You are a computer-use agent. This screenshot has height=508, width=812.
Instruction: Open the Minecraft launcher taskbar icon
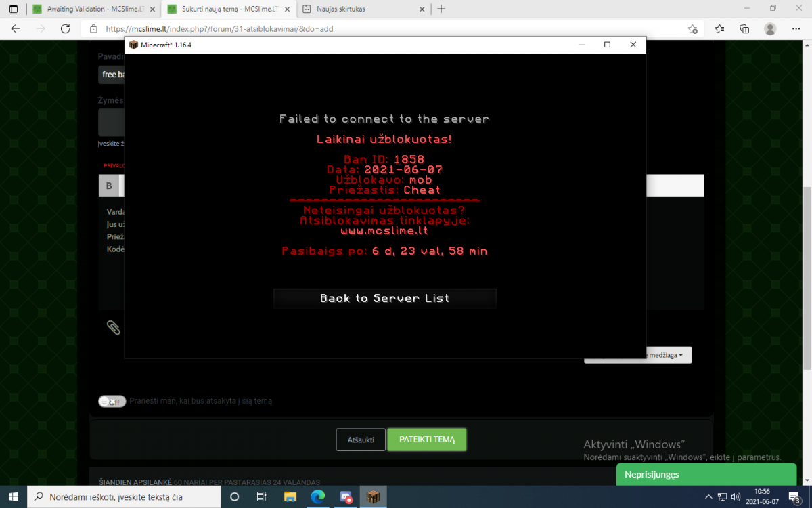coord(373,496)
